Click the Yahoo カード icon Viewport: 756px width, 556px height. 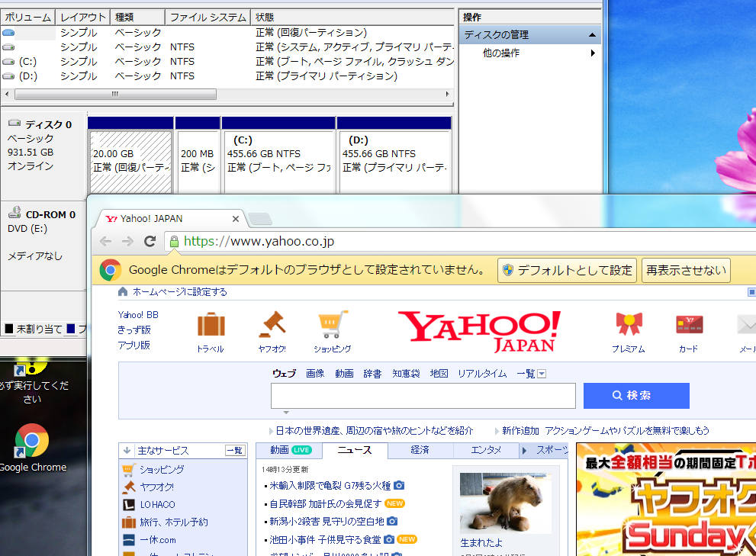pos(689,325)
